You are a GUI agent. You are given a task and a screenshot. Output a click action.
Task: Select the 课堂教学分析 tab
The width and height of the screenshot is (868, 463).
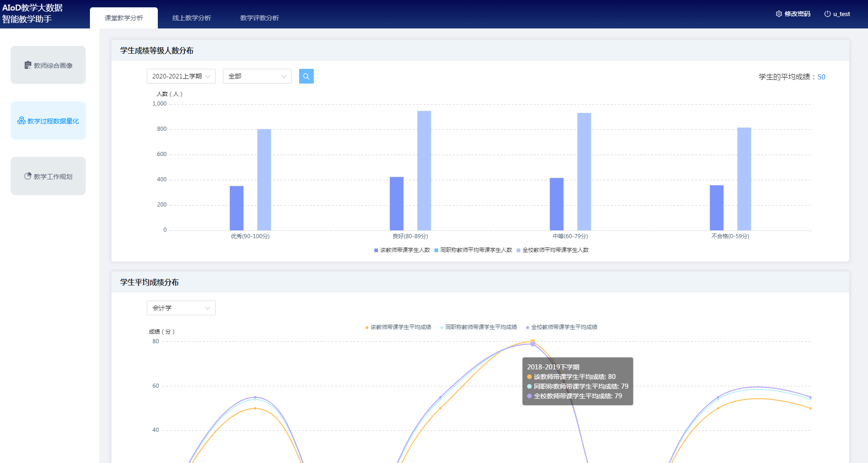tap(123, 18)
